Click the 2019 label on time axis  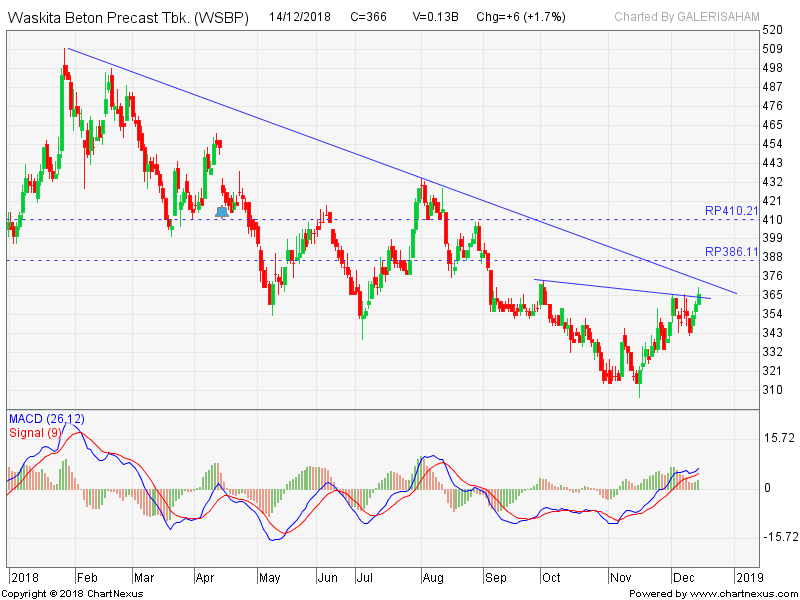(x=750, y=578)
